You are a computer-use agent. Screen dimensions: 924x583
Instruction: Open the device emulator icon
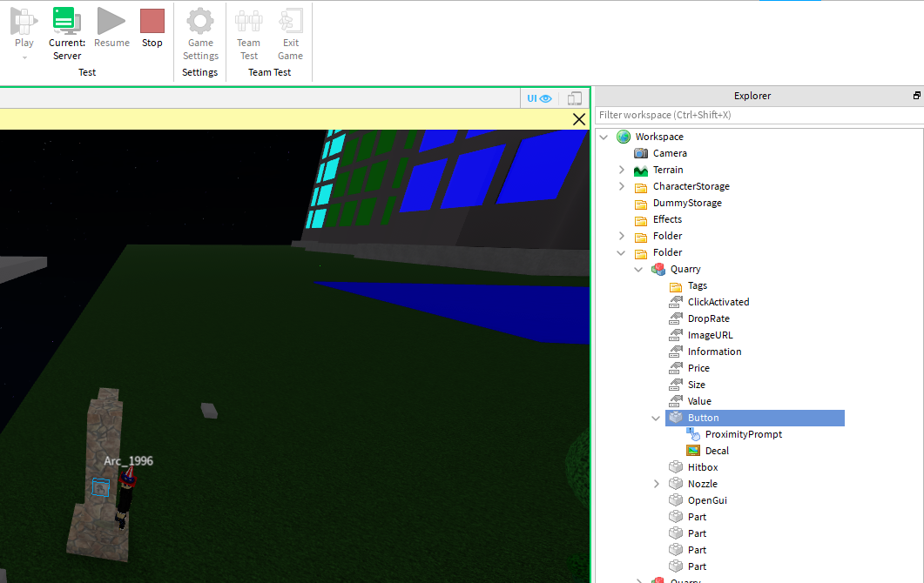575,98
